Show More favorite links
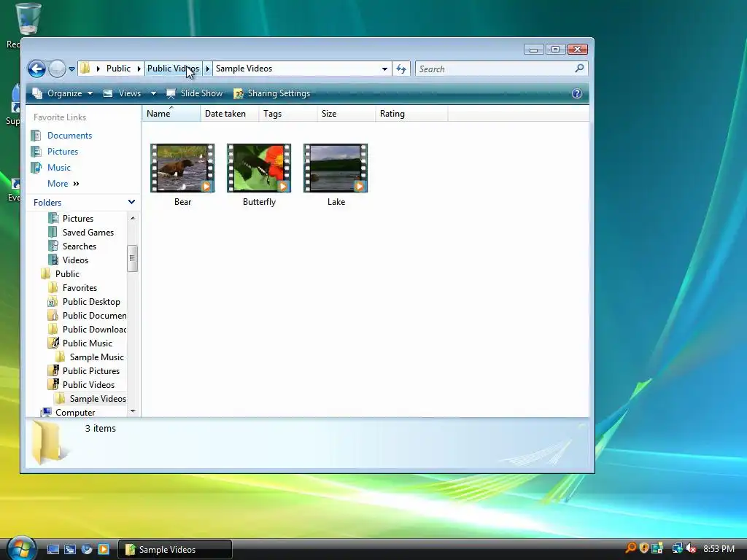The height and width of the screenshot is (560, 747). pyautogui.click(x=63, y=183)
